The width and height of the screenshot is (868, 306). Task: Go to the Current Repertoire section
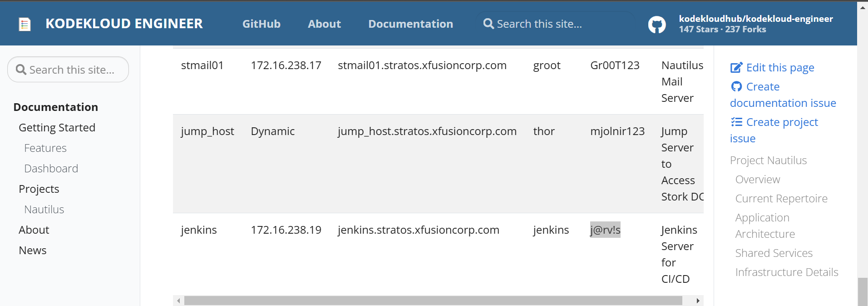[x=781, y=199]
